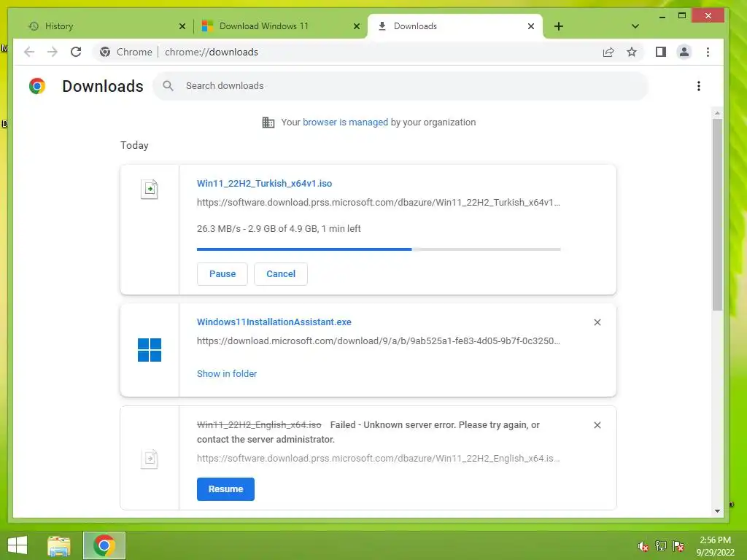Click the managed organization building icon
This screenshot has height=560, width=747.
(268, 122)
